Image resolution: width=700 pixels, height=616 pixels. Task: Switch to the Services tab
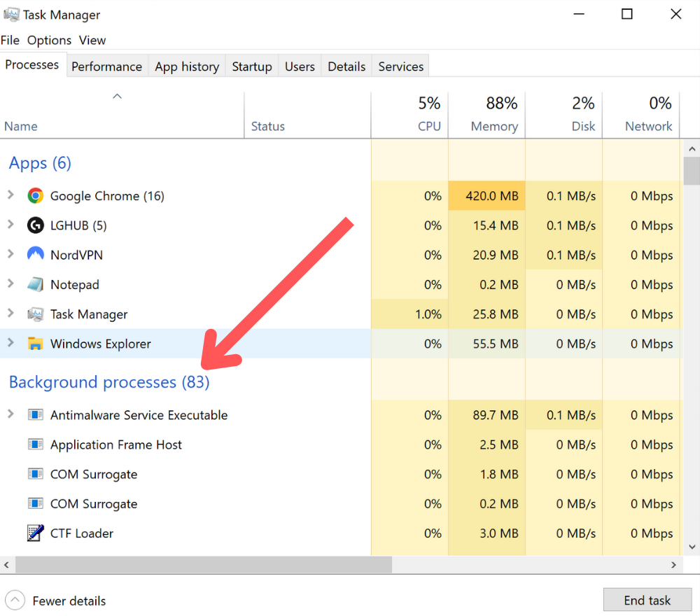click(x=401, y=66)
